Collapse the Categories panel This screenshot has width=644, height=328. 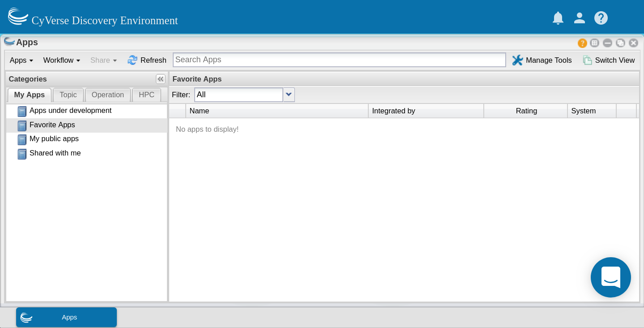click(x=160, y=79)
